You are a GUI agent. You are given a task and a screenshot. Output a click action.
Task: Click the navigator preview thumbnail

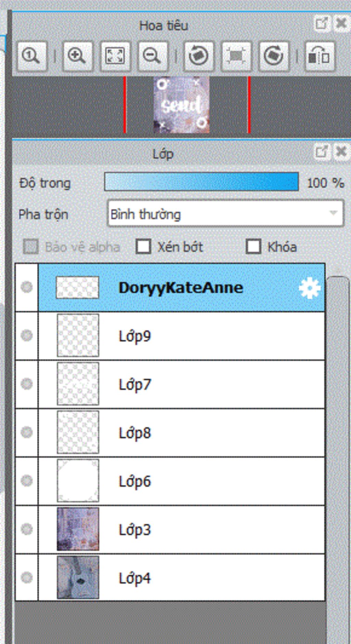point(181,105)
